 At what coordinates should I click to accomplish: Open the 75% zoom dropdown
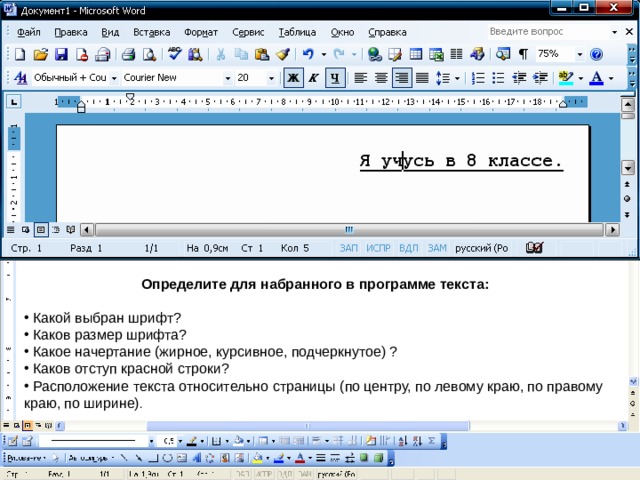[580, 54]
